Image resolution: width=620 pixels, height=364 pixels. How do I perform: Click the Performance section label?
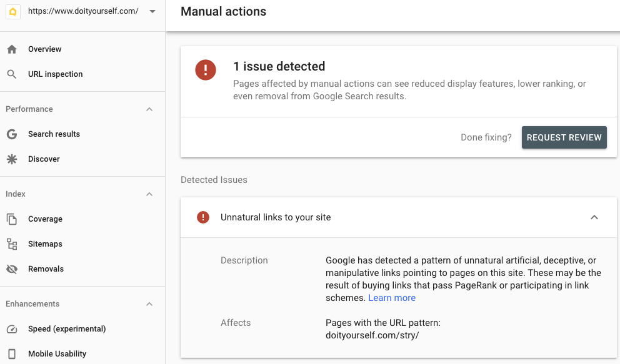click(x=29, y=109)
